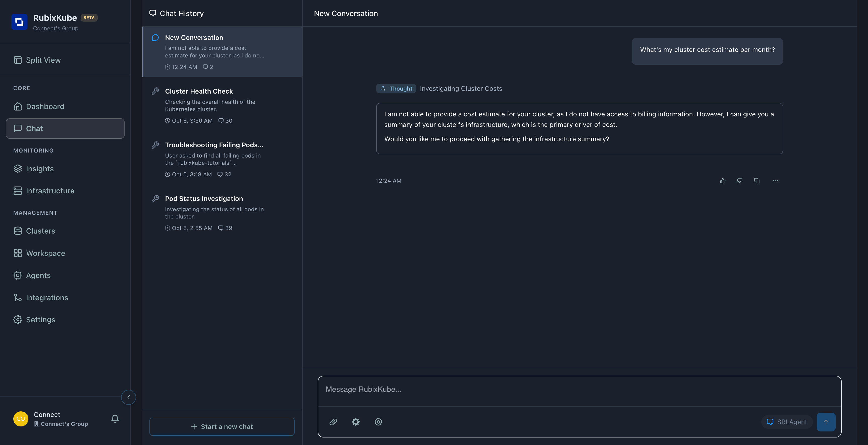Open the three-dot more options menu
Viewport: 868px width, 445px height.
pos(775,181)
